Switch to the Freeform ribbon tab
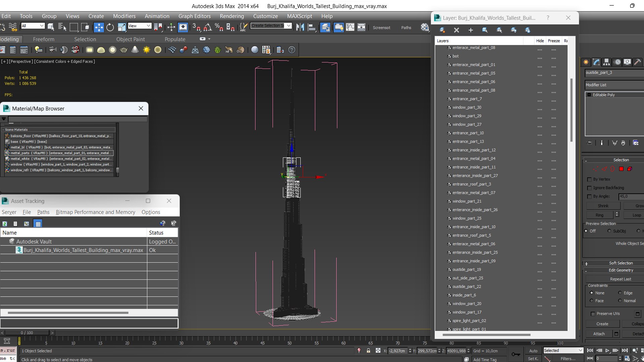Viewport: 644px width, 362px height. (x=44, y=39)
